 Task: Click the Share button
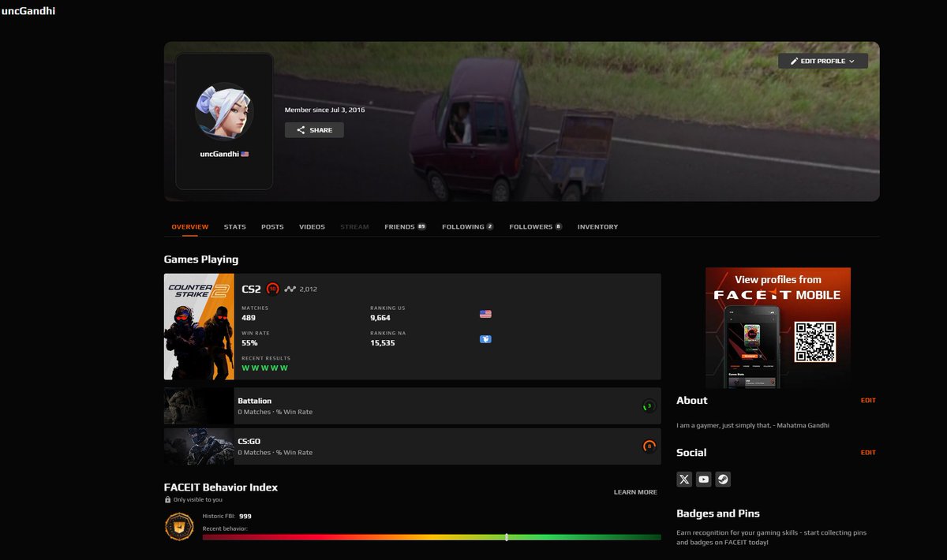click(314, 130)
